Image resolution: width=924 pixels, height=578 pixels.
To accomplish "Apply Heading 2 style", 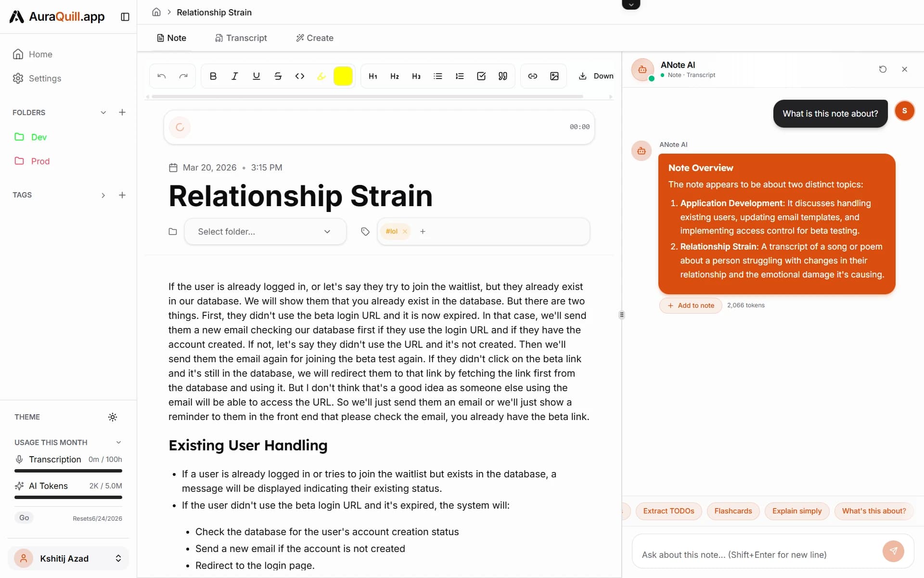I will tap(395, 76).
